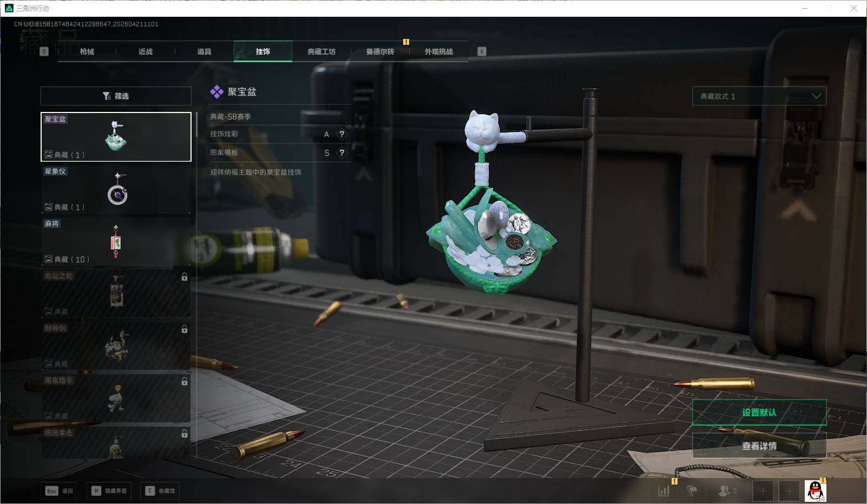The height and width of the screenshot is (504, 867).
Task: Click the Esc 返回 button
Action: click(59, 490)
